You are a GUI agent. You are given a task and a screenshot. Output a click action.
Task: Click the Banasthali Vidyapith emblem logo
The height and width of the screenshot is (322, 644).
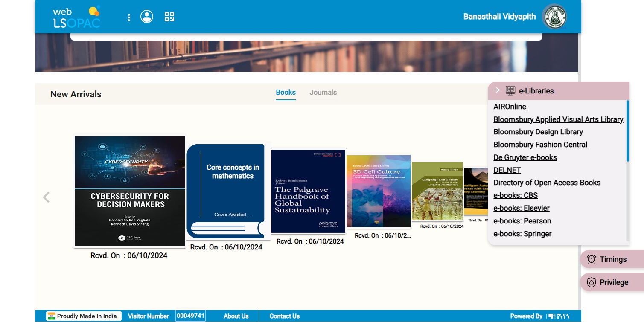click(554, 17)
